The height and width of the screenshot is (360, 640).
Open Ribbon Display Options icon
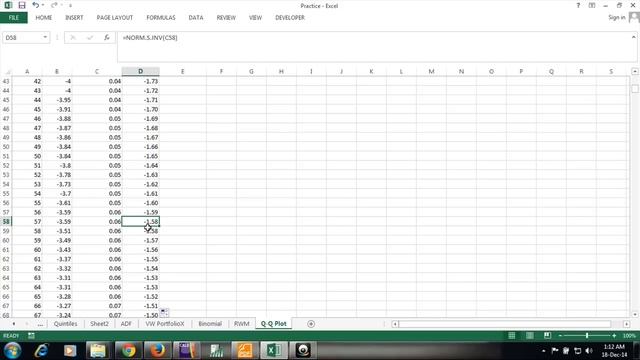pos(592,5)
